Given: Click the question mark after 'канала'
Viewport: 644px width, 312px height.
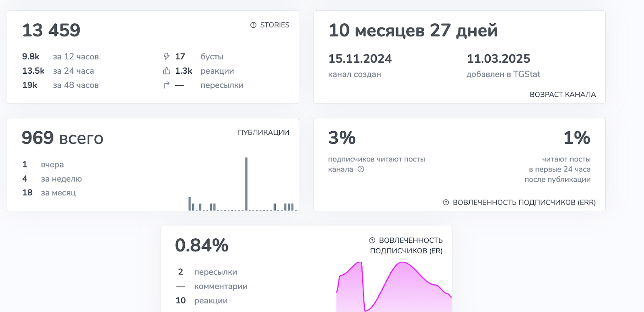Looking at the screenshot, I should [x=361, y=169].
